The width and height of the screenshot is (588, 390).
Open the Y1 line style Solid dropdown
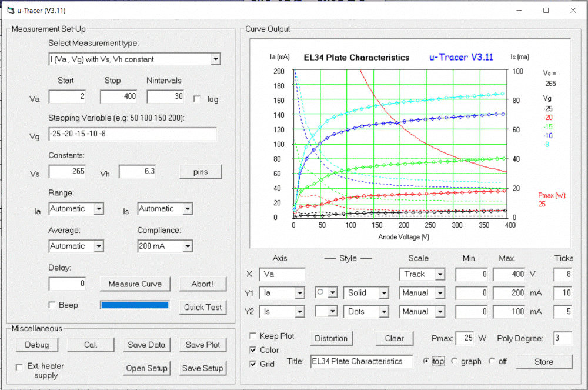pyautogui.click(x=383, y=292)
